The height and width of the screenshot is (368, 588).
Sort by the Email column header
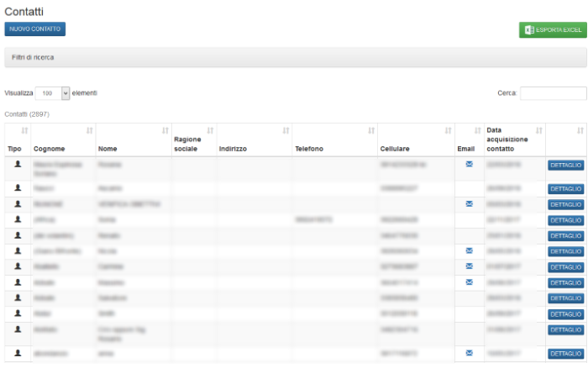click(x=468, y=149)
